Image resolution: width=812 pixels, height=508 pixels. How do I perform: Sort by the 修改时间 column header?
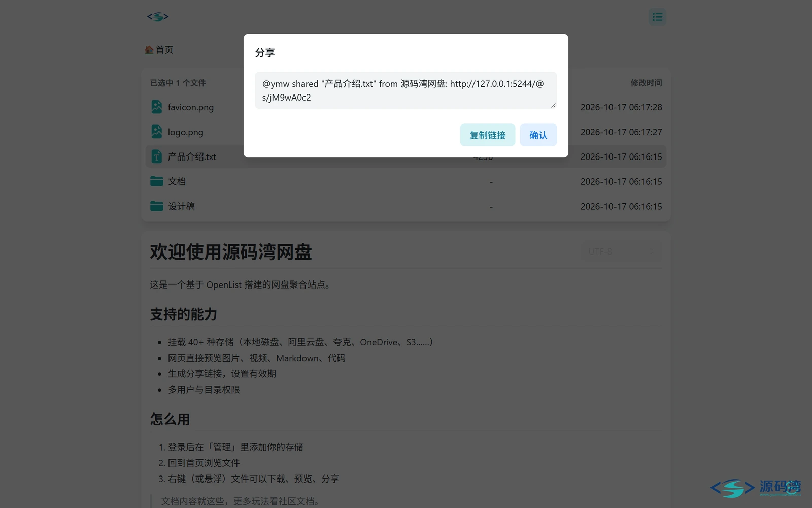tap(646, 83)
